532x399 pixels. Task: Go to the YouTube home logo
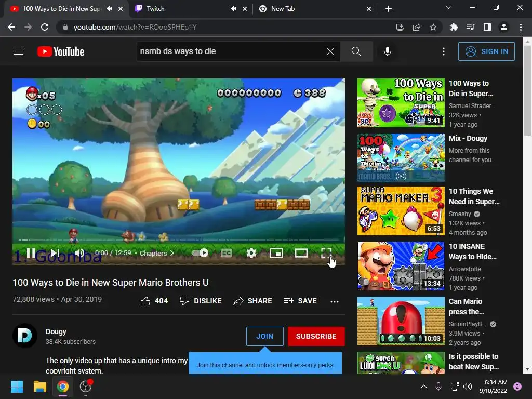[x=61, y=51]
